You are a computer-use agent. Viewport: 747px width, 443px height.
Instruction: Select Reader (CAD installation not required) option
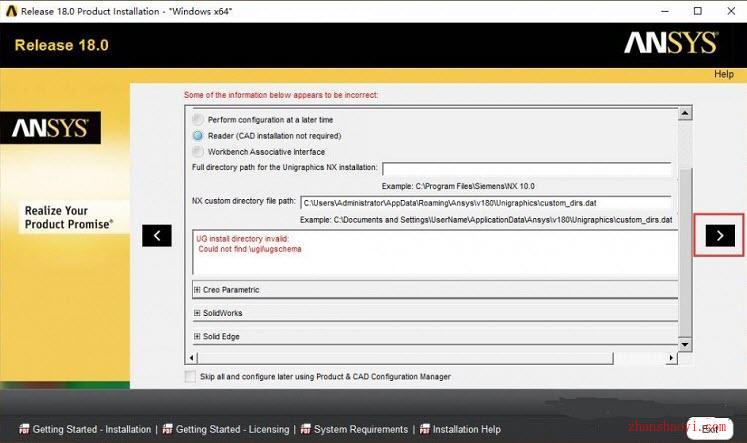pyautogui.click(x=198, y=136)
